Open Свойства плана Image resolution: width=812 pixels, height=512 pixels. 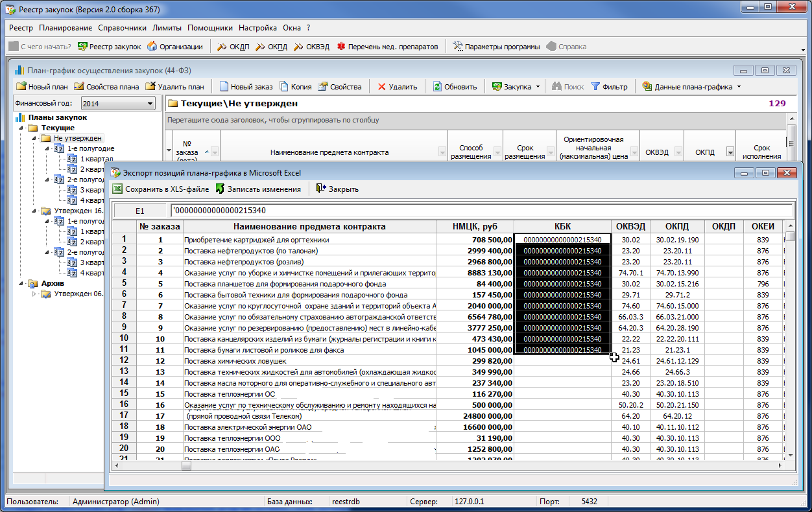pos(106,87)
